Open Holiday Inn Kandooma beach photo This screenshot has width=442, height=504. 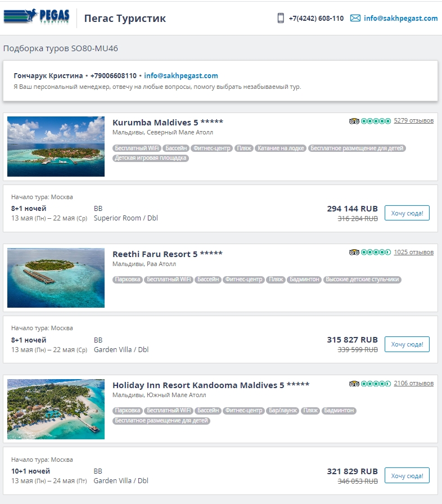56,409
